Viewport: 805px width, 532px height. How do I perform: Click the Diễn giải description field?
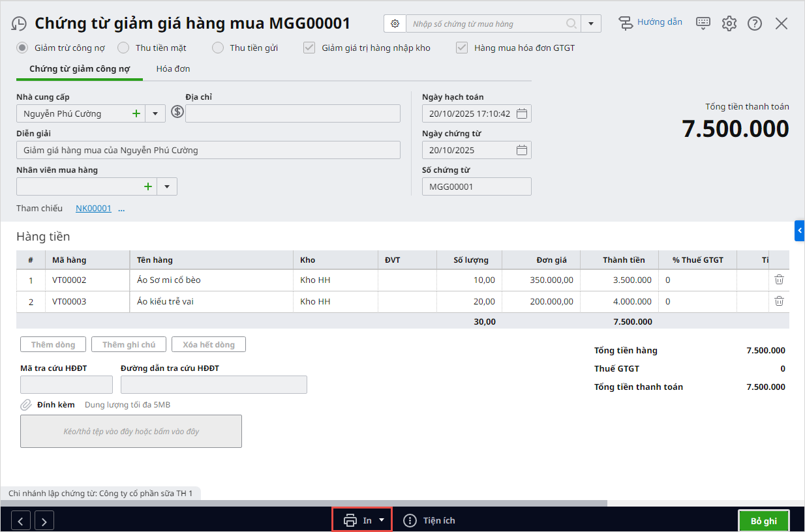coord(208,150)
